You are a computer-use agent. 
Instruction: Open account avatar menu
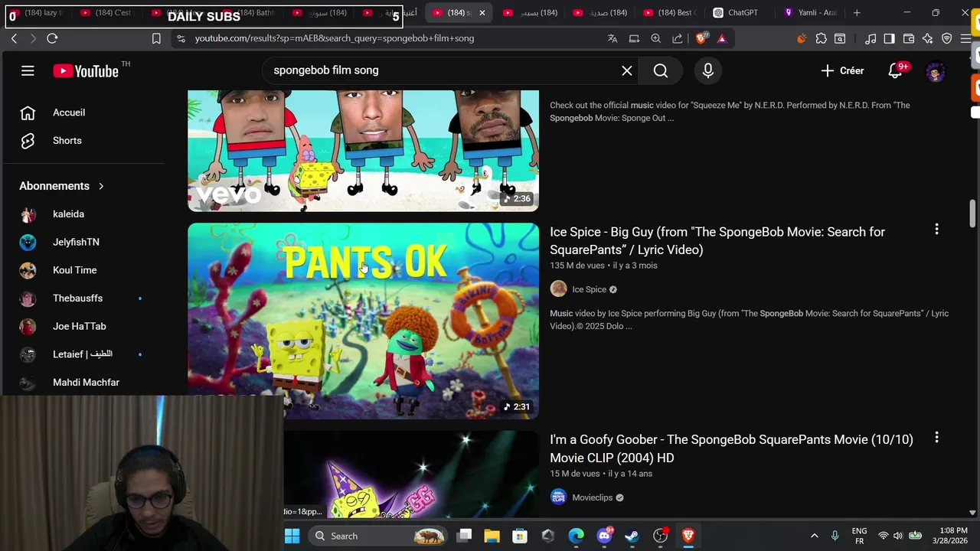click(935, 71)
